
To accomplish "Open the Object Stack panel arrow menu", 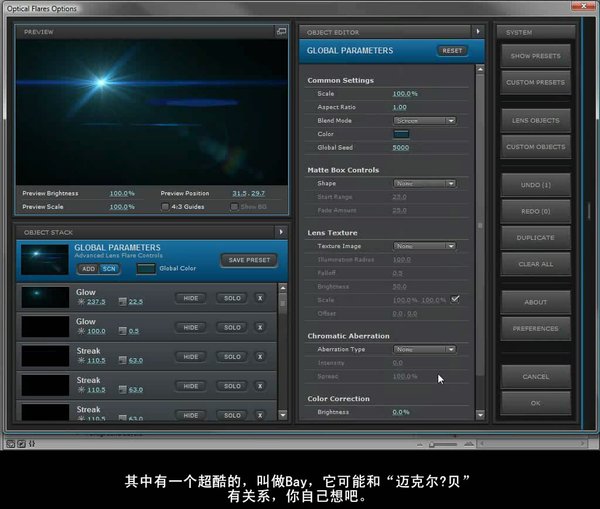I will 282,231.
